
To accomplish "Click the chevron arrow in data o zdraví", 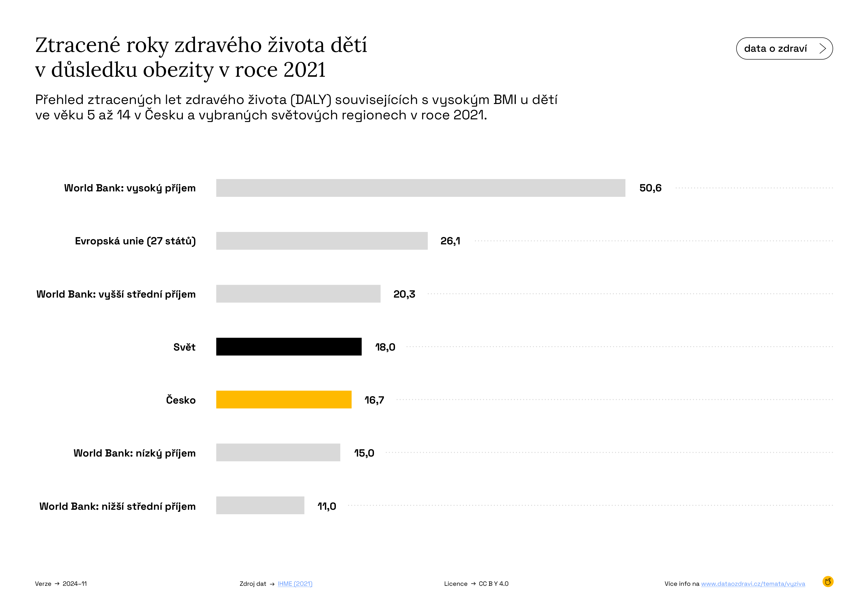I will click(x=822, y=48).
